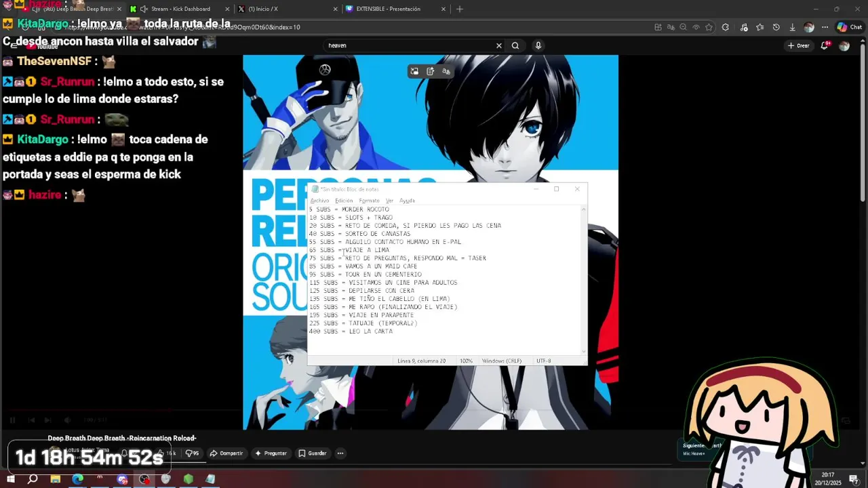The width and height of the screenshot is (868, 488).
Task: Click the Preguntar button below the video
Action: coord(271,453)
